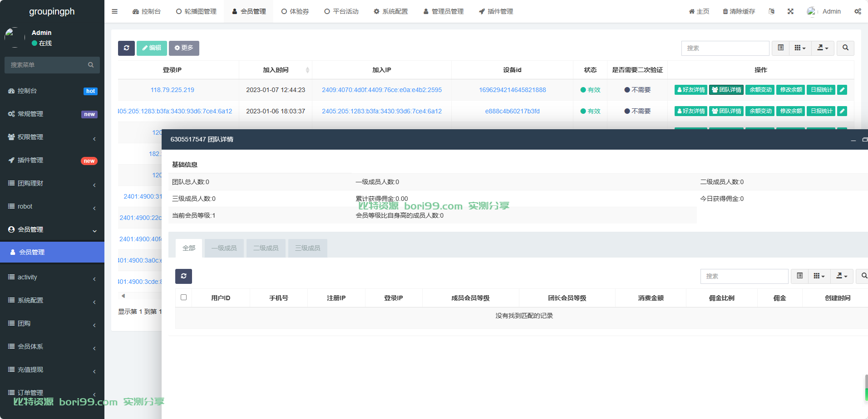The image size is (868, 419).
Task: Open sidebar 插件管理 item
Action: [x=52, y=160]
